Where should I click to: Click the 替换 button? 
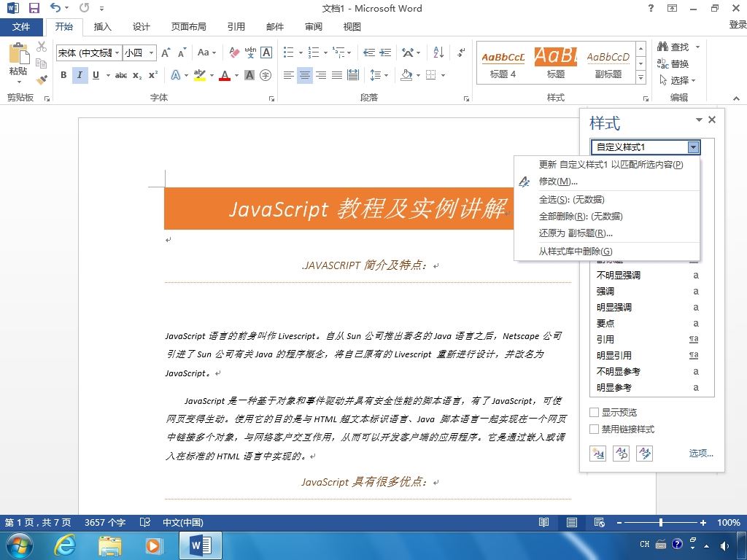(673, 63)
